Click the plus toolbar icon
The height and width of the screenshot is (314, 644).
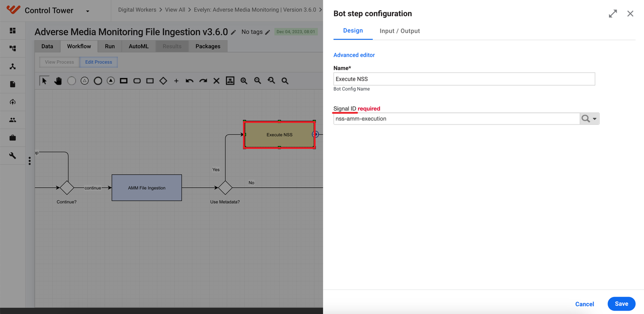click(176, 81)
